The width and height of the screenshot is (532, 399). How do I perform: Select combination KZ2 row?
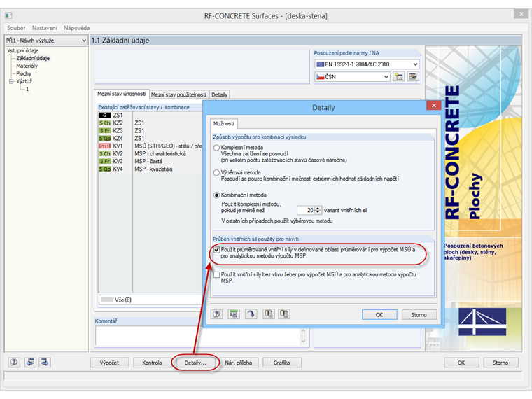click(x=150, y=122)
